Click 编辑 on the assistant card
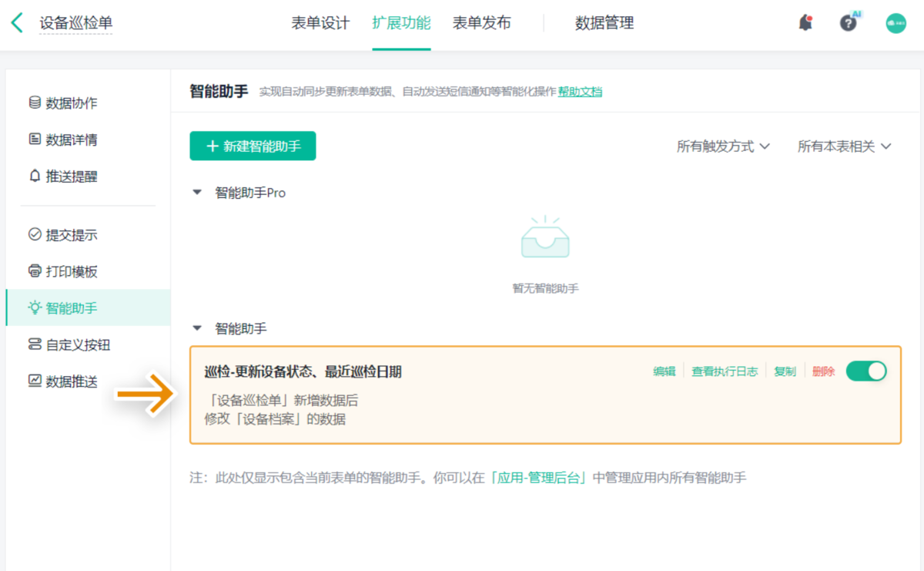Viewport: 924px width, 571px height. (x=665, y=371)
